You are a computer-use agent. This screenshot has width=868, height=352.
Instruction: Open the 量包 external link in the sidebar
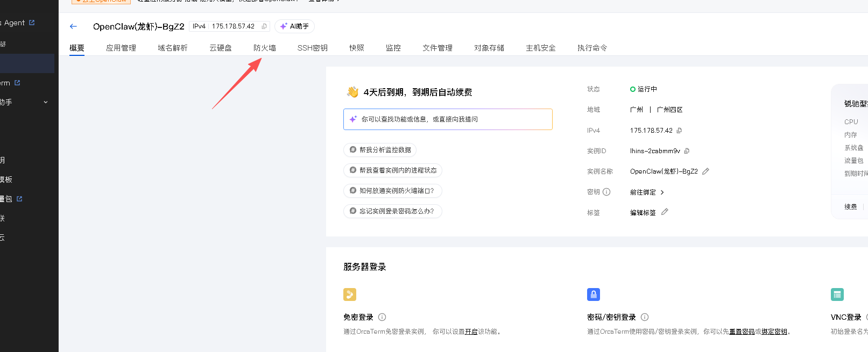point(19,199)
